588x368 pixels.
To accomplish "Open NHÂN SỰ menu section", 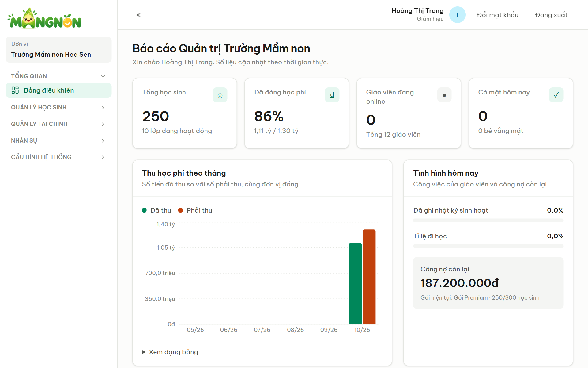I will point(58,140).
